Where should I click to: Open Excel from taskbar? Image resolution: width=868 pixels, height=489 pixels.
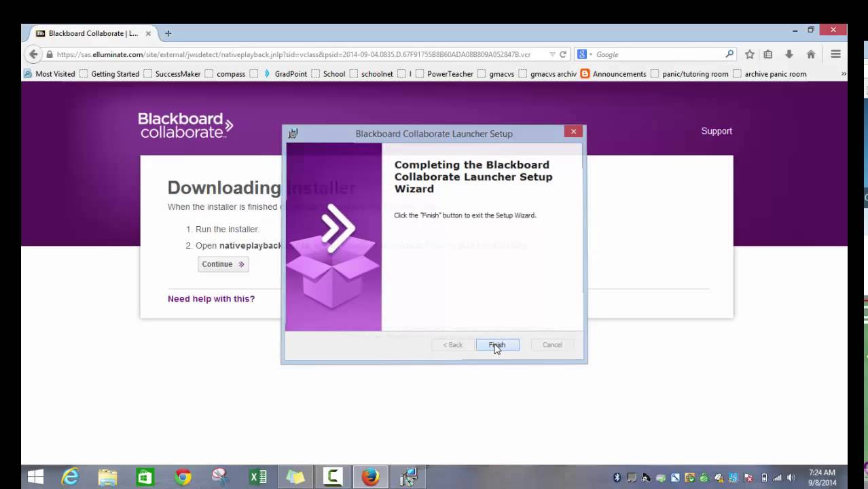[x=258, y=477]
